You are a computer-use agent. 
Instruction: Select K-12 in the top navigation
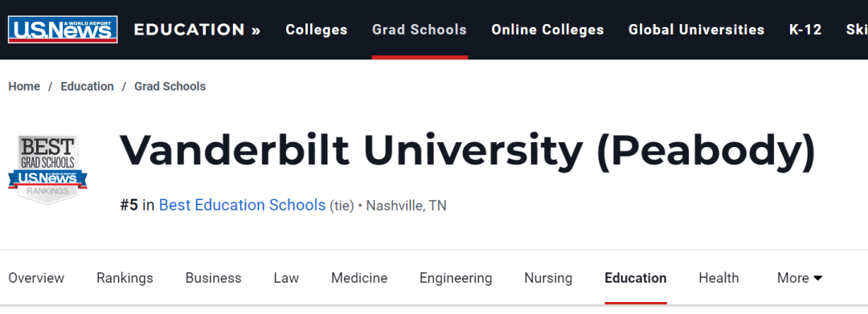coord(805,29)
